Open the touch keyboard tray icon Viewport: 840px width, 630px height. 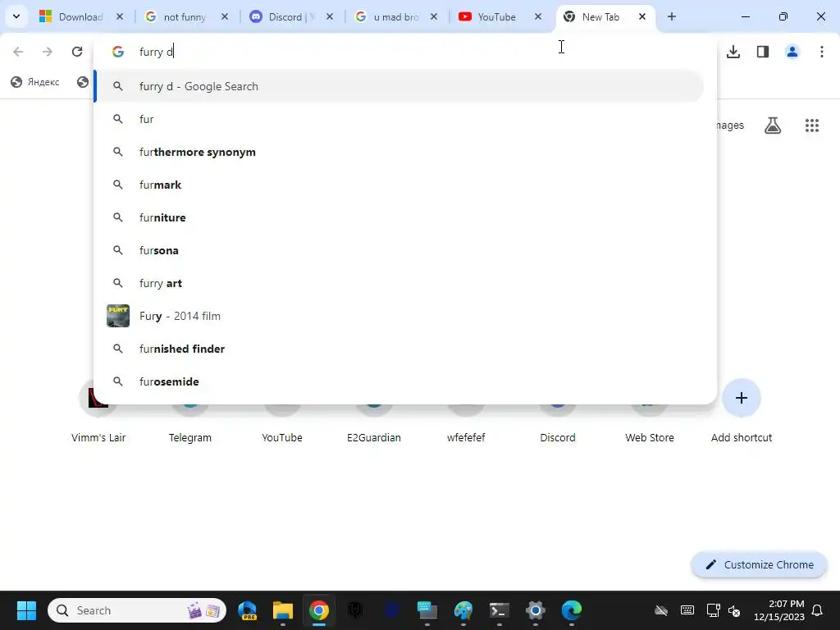point(687,610)
